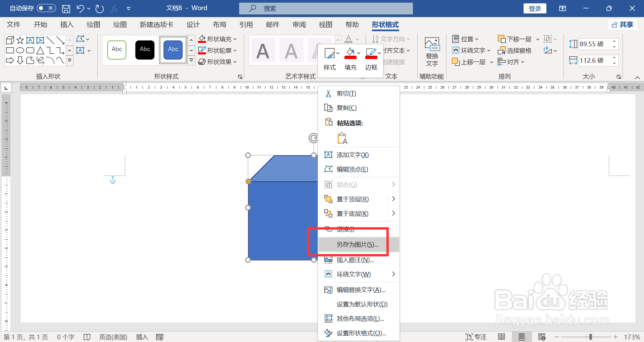Screen dimensions: 644x342
Task: Choose 编辑顶点(E) from context menu
Action: (359, 169)
